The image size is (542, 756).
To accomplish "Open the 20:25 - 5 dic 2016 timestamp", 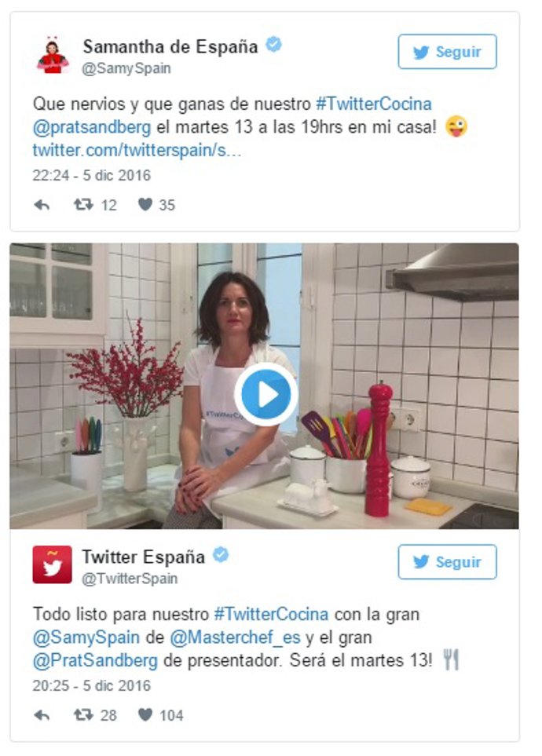I will point(92,685).
